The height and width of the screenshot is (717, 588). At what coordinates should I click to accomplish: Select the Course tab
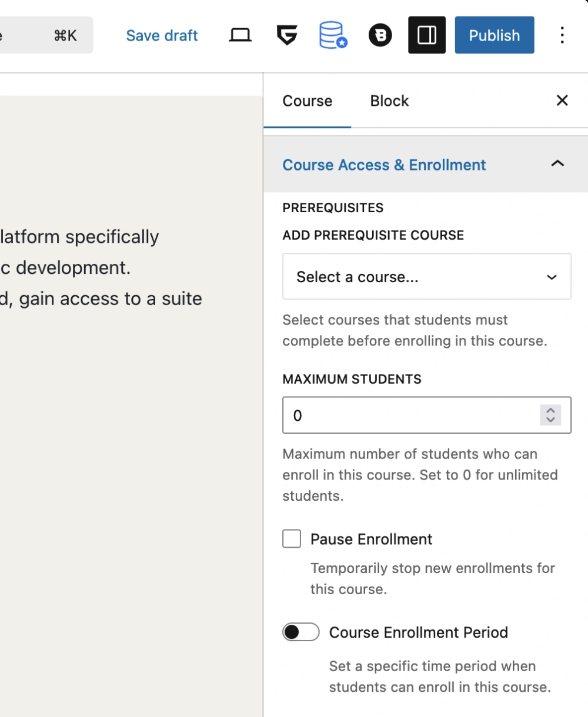(307, 100)
